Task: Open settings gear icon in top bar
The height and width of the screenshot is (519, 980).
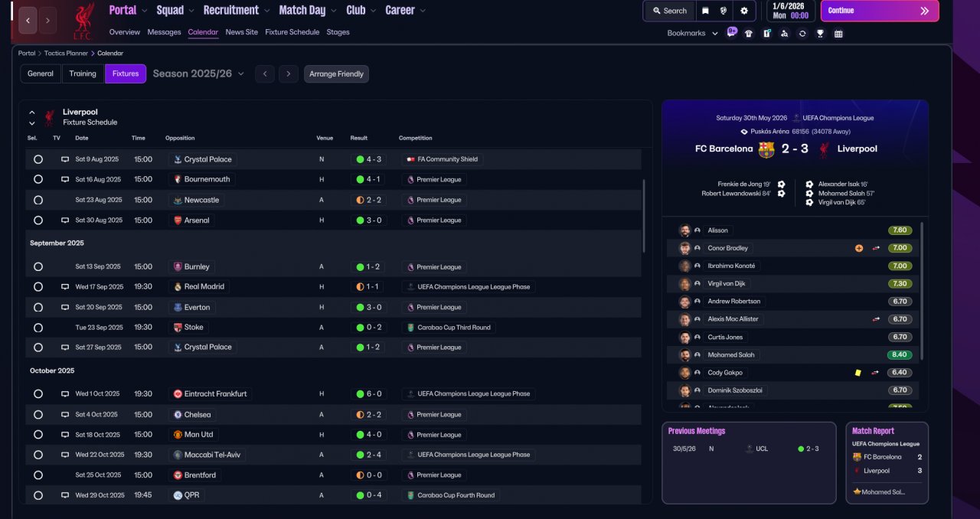Action: [744, 11]
